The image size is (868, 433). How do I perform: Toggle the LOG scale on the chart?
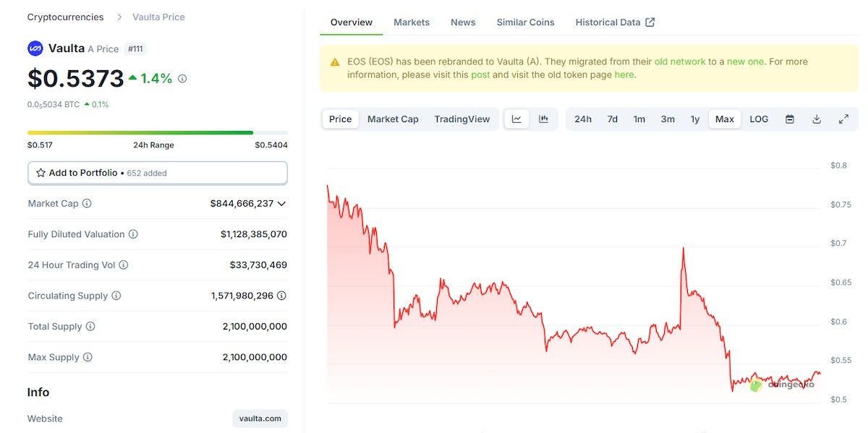pos(758,119)
